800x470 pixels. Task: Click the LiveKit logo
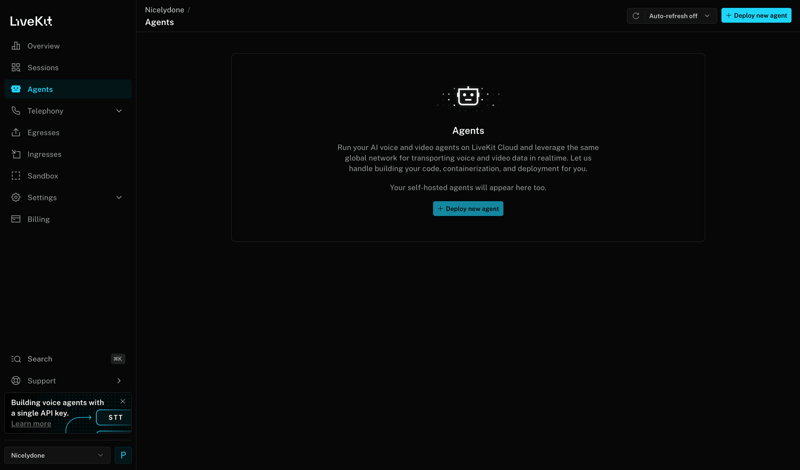pos(31,21)
